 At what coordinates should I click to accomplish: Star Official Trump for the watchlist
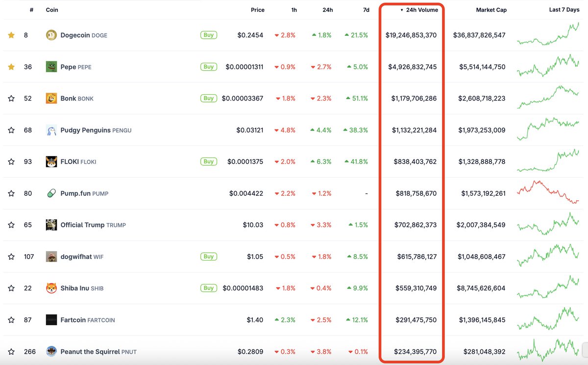pos(11,225)
